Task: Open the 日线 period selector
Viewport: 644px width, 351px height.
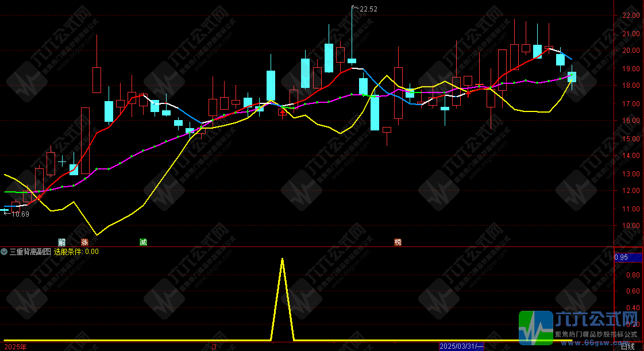Action: pyautogui.click(x=628, y=346)
